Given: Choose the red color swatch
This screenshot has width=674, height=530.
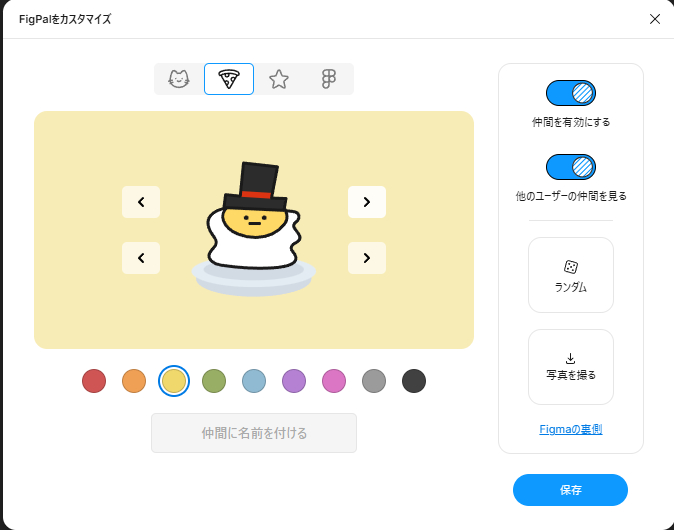Looking at the screenshot, I should point(94,381).
